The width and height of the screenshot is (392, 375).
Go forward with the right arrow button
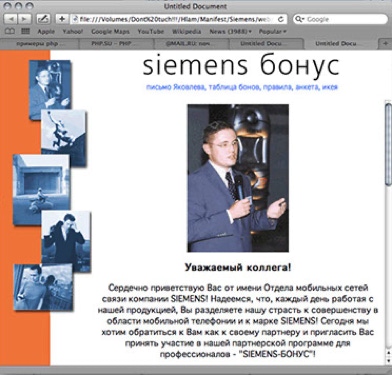(x=24, y=19)
